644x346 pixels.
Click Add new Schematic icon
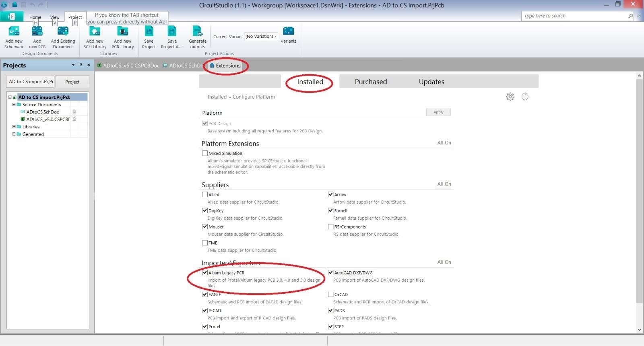coord(14,31)
